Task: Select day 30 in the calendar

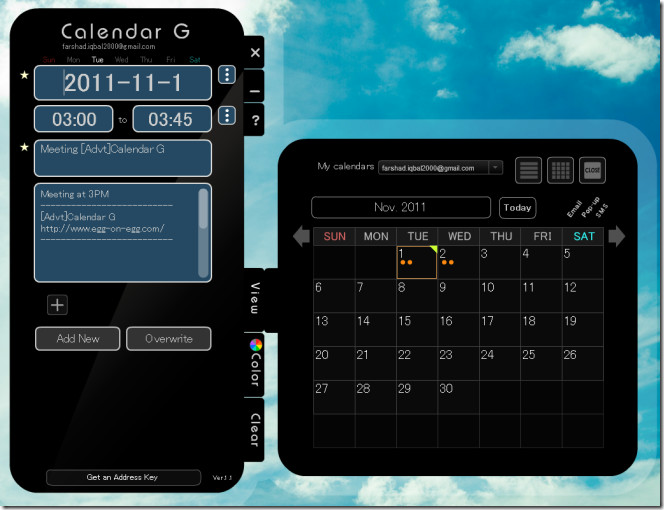Action: [x=458, y=397]
